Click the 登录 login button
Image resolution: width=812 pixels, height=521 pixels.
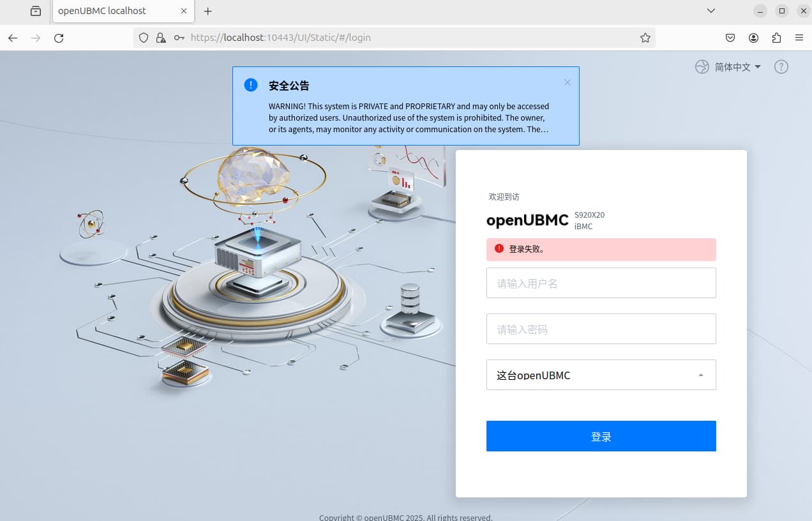point(601,436)
